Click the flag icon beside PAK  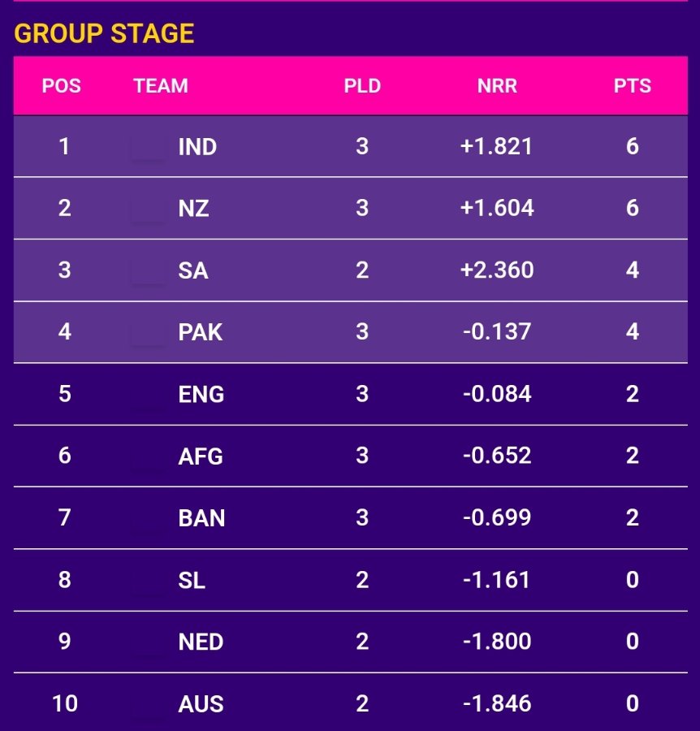148,332
